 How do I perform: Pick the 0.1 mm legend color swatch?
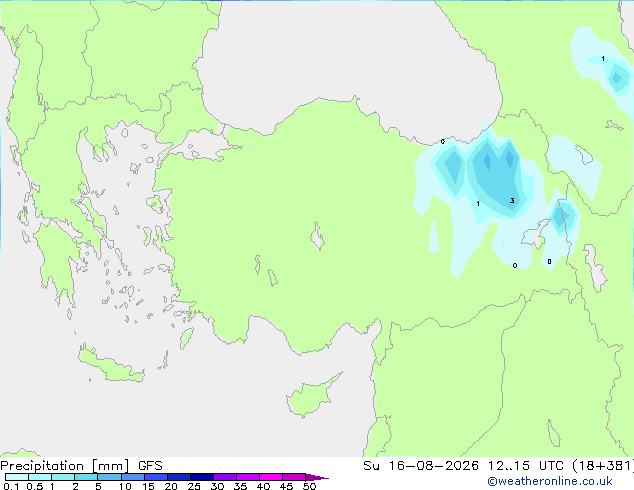17,477
